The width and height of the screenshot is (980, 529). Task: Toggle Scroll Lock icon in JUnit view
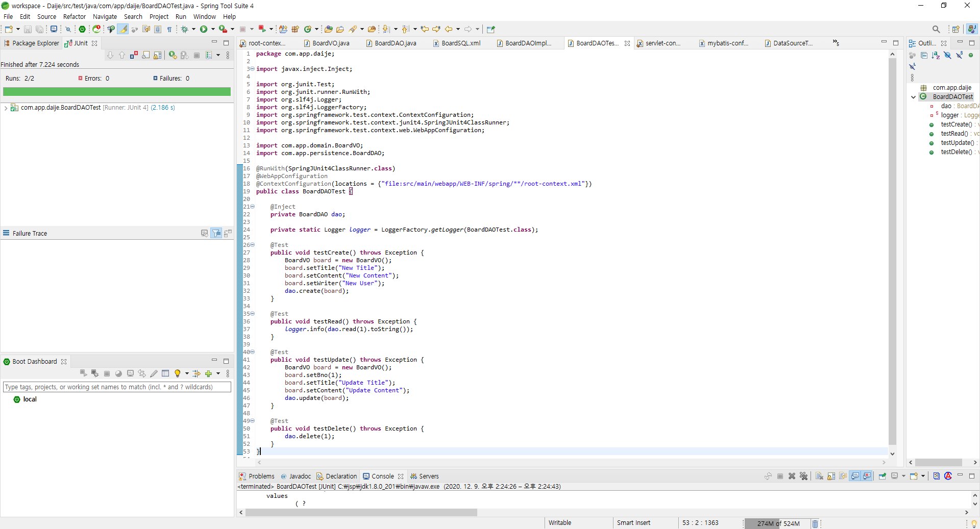pos(158,55)
